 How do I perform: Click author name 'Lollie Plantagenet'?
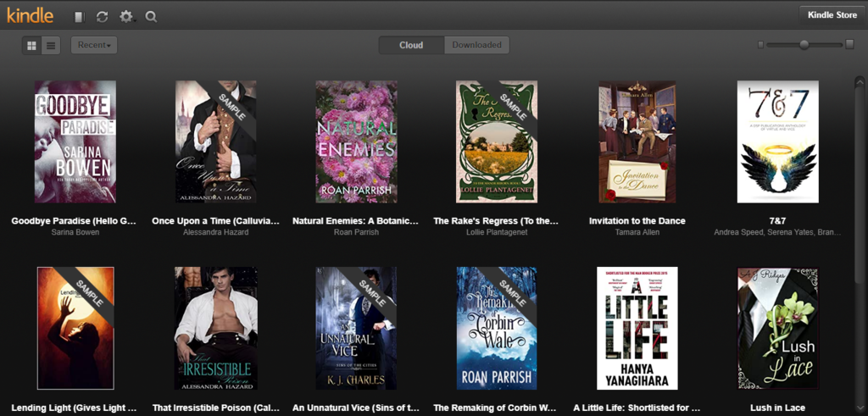[497, 232]
